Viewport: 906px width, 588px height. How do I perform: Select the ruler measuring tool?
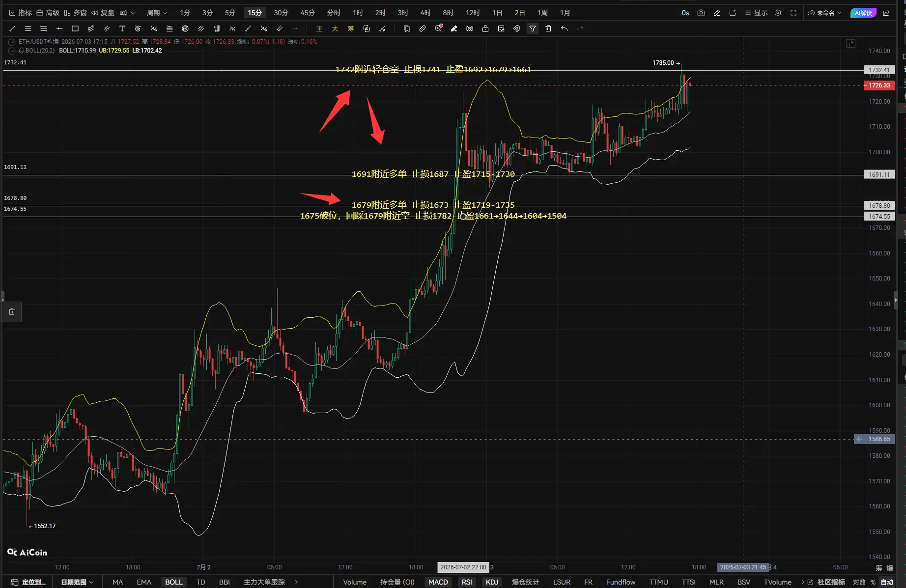pyautogui.click(x=423, y=28)
